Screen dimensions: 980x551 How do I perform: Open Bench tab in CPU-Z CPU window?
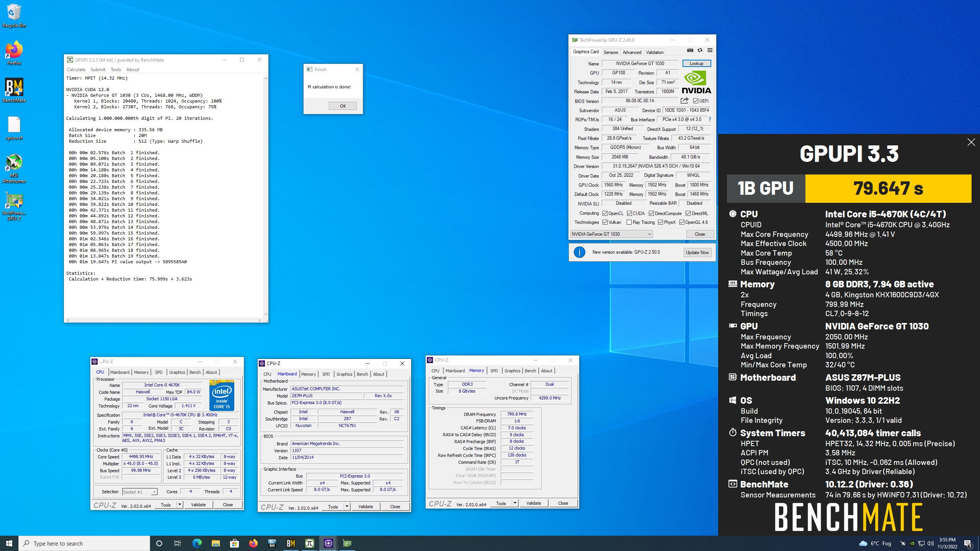195,372
